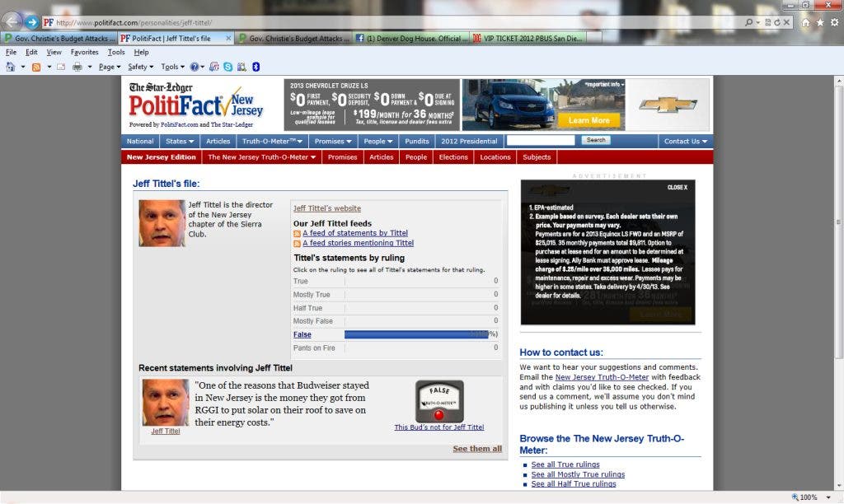This screenshot has width=844, height=504.
Task: Click the browser Forward arrow button
Action: click(x=32, y=22)
